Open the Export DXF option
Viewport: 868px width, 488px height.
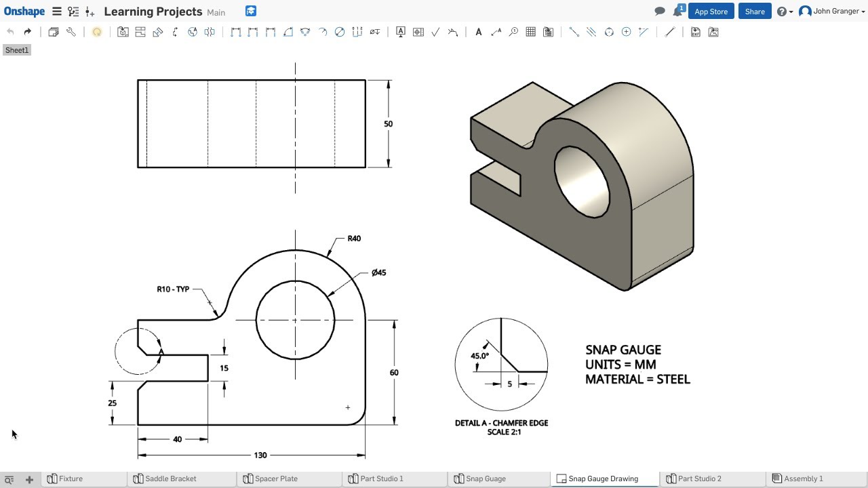[x=696, y=32]
